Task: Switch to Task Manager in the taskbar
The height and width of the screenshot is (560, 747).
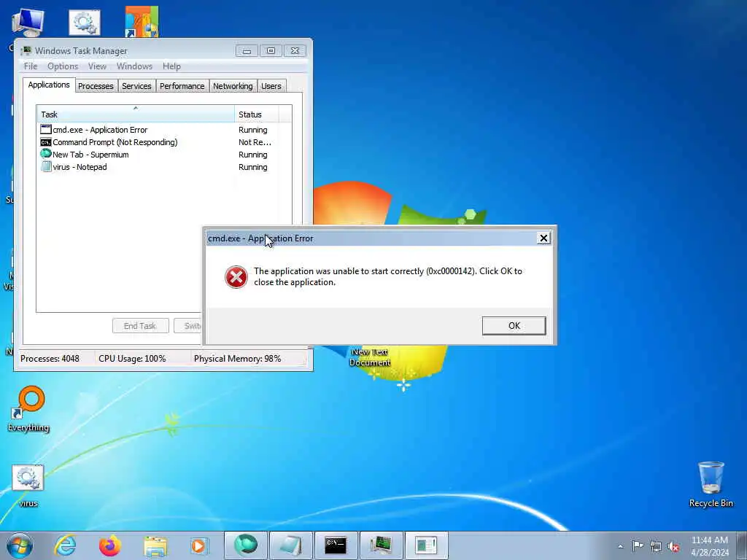Action: tap(381, 545)
